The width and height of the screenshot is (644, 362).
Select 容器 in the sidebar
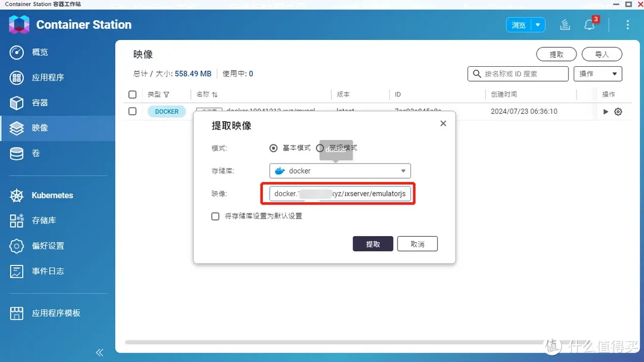coord(42,103)
